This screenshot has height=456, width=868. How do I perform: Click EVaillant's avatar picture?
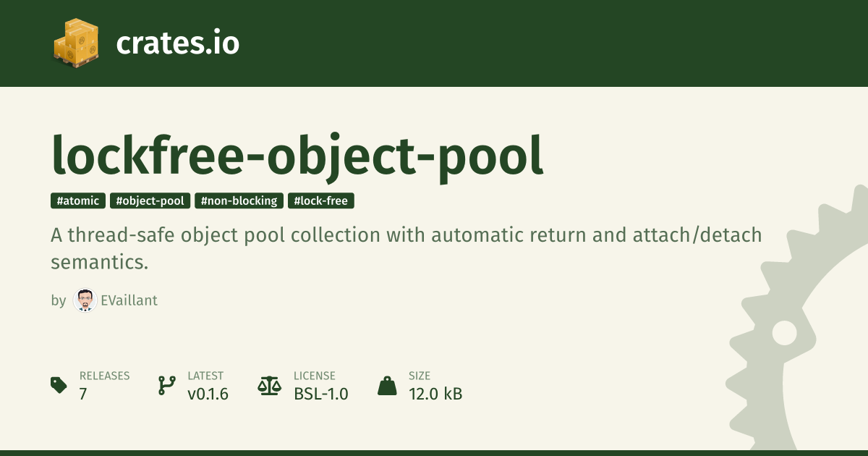[85, 300]
